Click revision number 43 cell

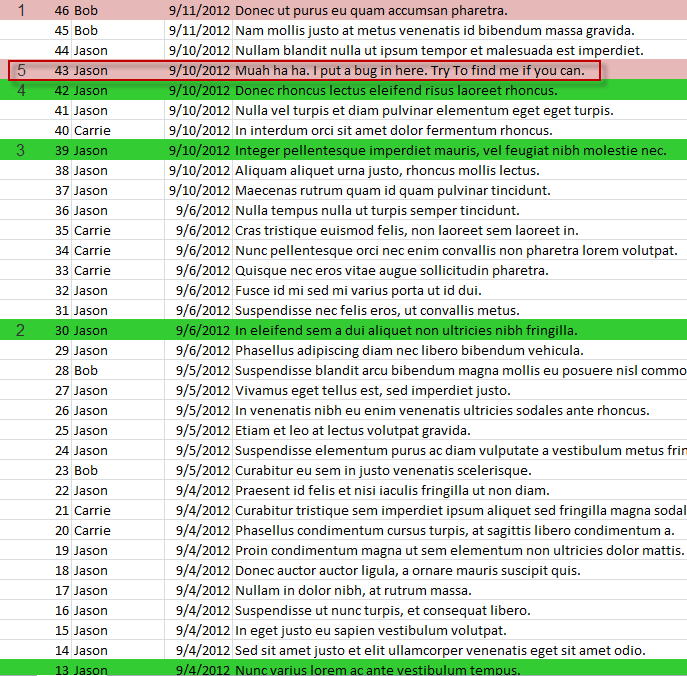click(x=62, y=71)
